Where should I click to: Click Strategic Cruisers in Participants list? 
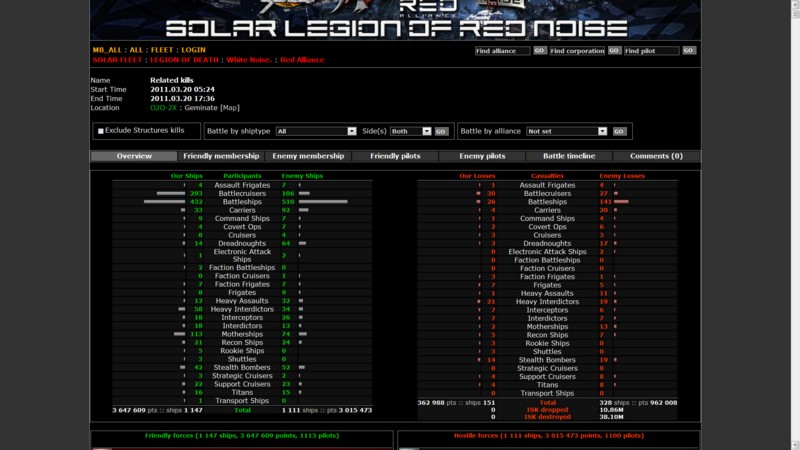click(242, 376)
